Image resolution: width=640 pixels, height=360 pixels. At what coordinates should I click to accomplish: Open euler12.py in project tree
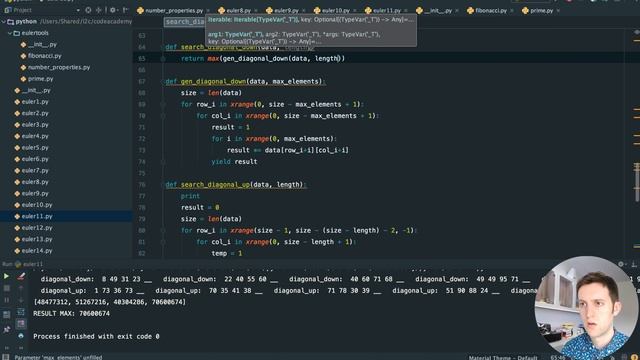tap(37, 227)
